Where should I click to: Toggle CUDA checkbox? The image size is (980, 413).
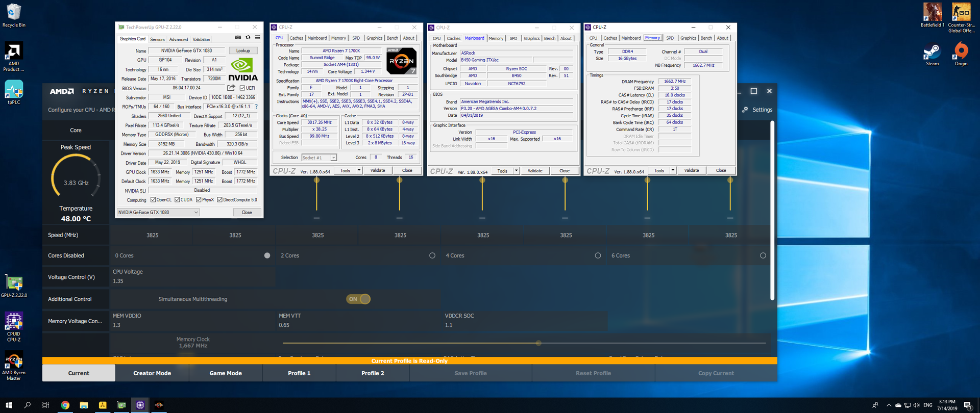coord(177,200)
